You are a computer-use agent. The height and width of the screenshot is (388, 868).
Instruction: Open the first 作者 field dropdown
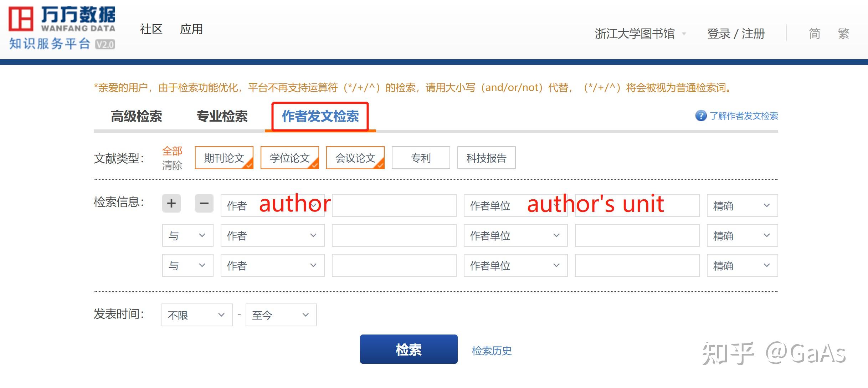click(273, 205)
